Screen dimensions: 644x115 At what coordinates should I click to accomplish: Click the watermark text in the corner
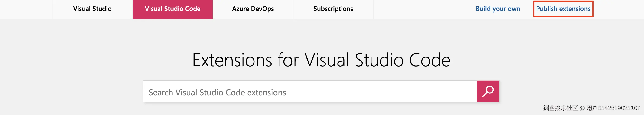coord(591,108)
